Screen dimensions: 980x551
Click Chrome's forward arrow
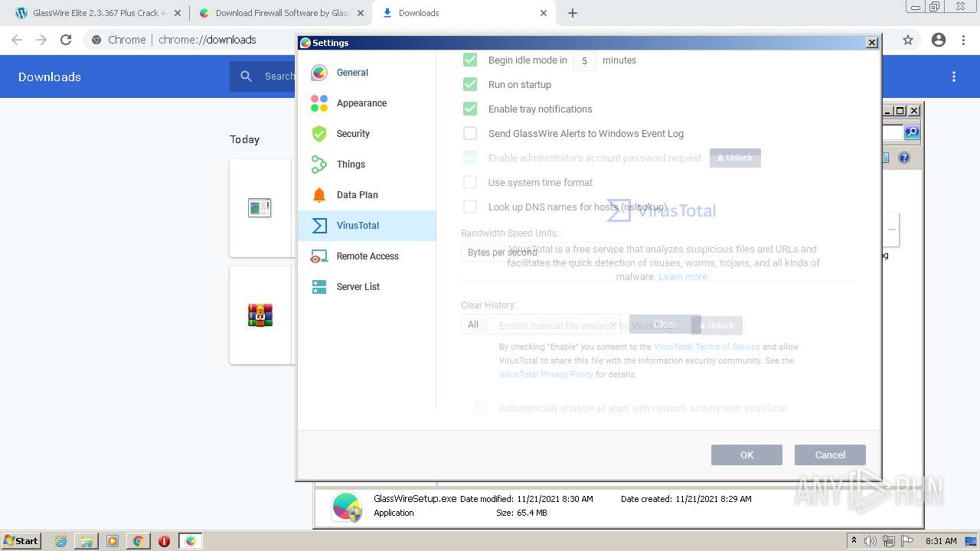41,40
